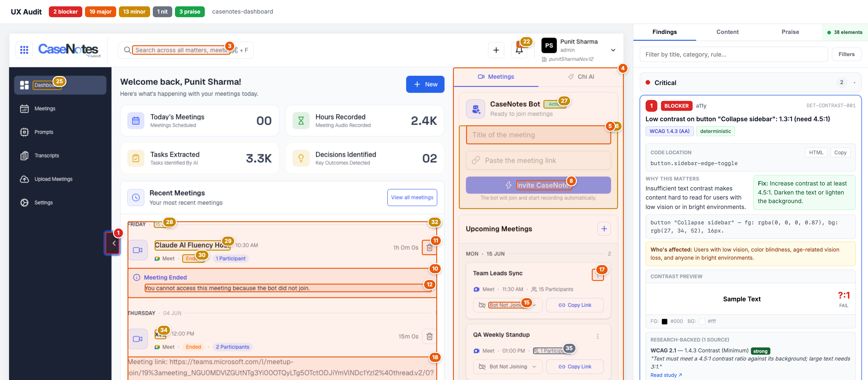Expand the Punit Sharma account dropdown
868x380 pixels.
613,50
